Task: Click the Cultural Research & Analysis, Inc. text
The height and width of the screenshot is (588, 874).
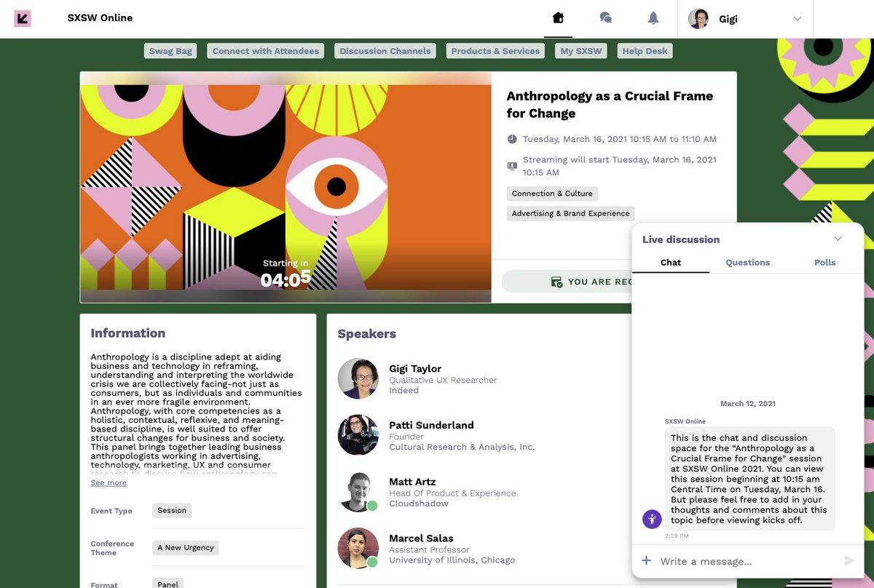Action: click(x=462, y=447)
